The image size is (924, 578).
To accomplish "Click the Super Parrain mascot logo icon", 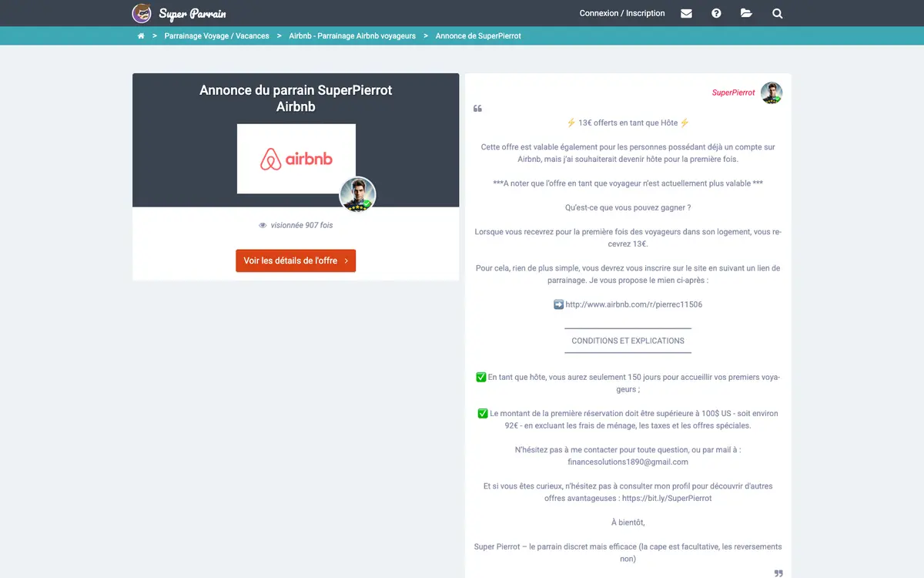I will point(142,13).
